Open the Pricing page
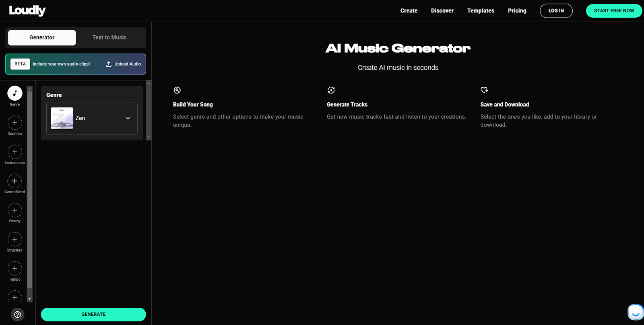This screenshot has height=325, width=644. click(x=517, y=11)
